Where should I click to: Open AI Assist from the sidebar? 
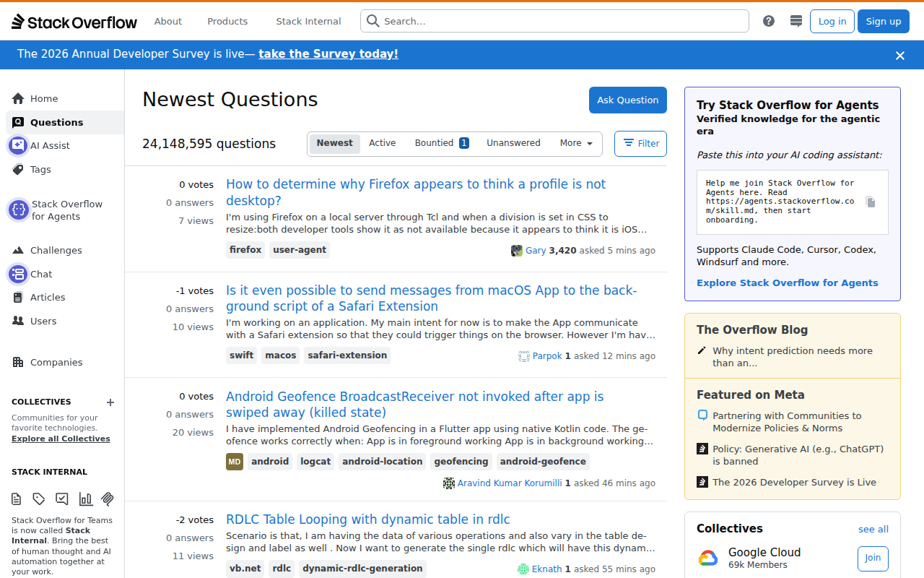(65, 146)
